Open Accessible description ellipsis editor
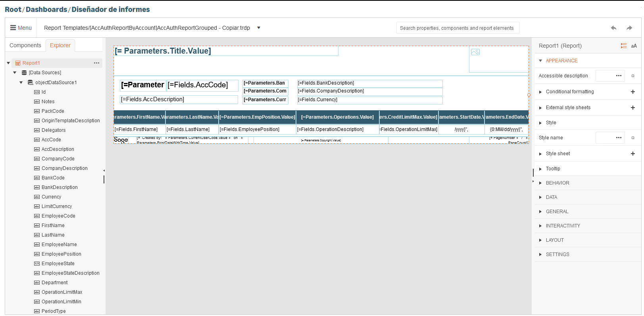 coord(619,76)
